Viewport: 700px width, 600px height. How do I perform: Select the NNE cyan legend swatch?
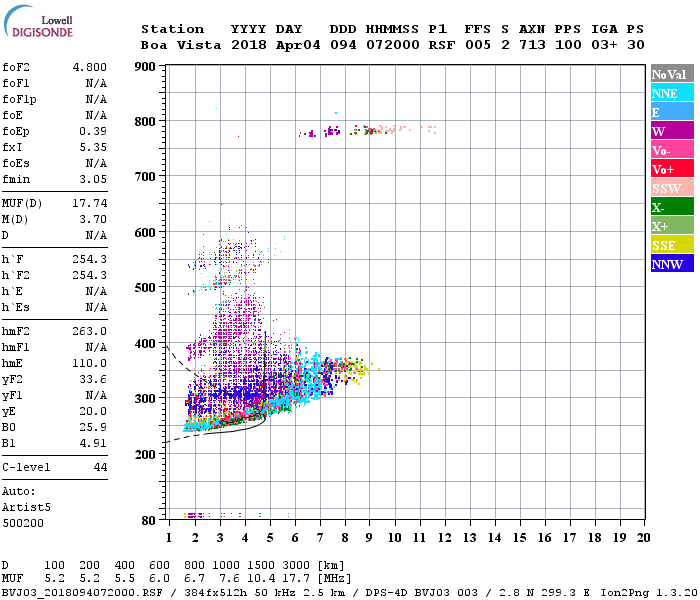[x=672, y=93]
